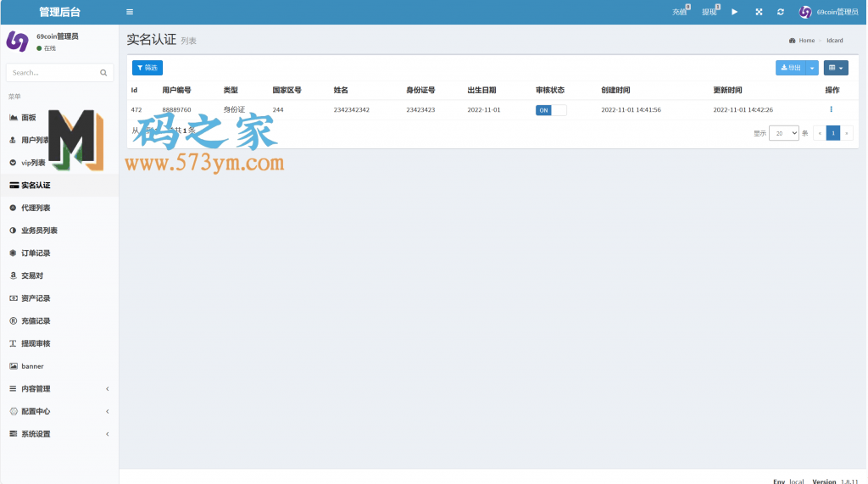868x484 pixels.
Task: Click the 管理后台 header logo
Action: 60,12
